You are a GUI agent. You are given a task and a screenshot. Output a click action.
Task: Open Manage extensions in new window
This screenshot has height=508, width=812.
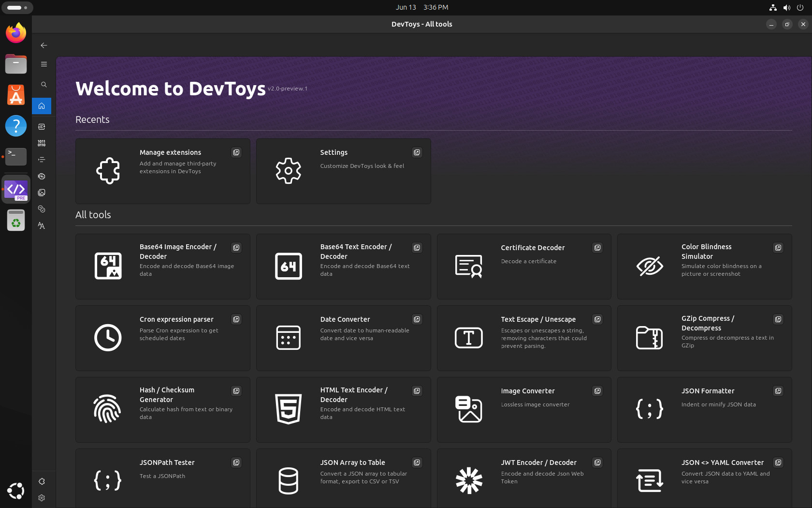236,152
